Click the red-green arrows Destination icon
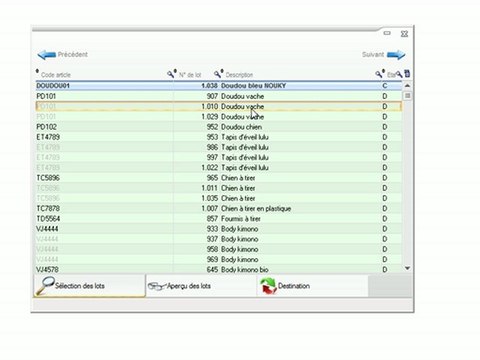 269,286
